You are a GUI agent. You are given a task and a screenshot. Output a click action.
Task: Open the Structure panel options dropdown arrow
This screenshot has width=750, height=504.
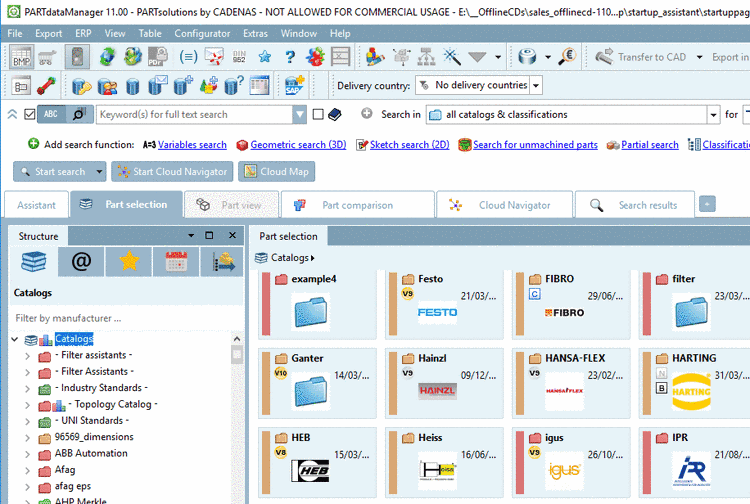[191, 235]
